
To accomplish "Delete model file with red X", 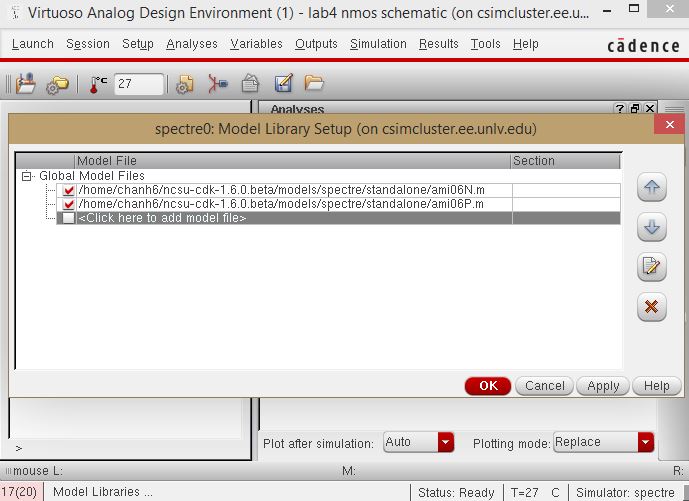I will point(652,307).
